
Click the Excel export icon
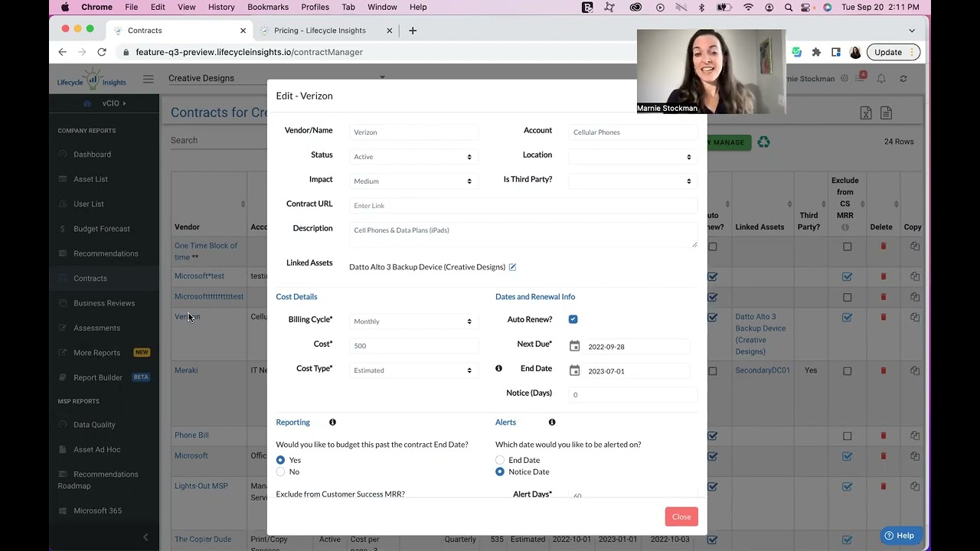click(866, 113)
